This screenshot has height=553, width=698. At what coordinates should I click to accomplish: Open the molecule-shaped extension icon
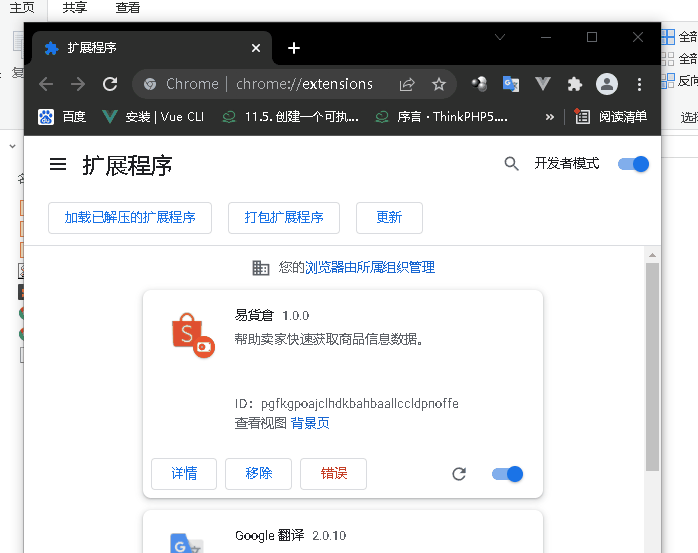[x=479, y=84]
